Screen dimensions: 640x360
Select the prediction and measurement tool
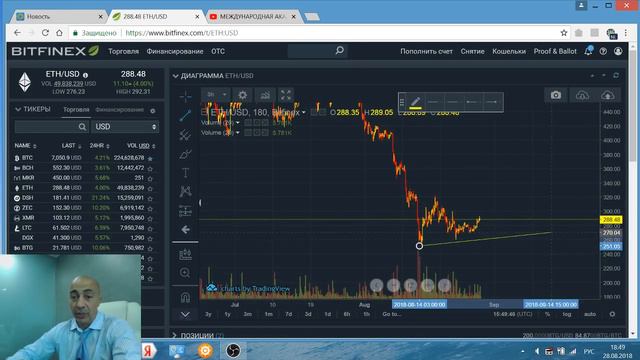click(185, 211)
